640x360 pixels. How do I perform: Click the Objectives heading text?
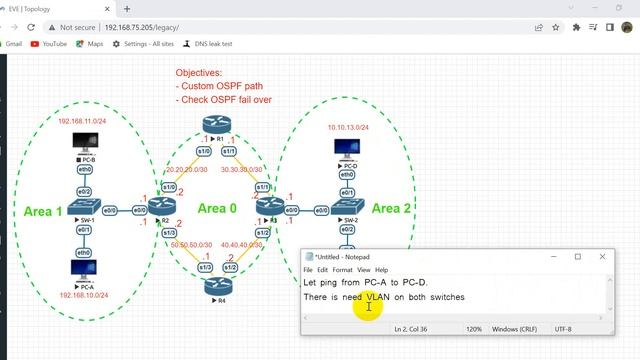click(199, 73)
